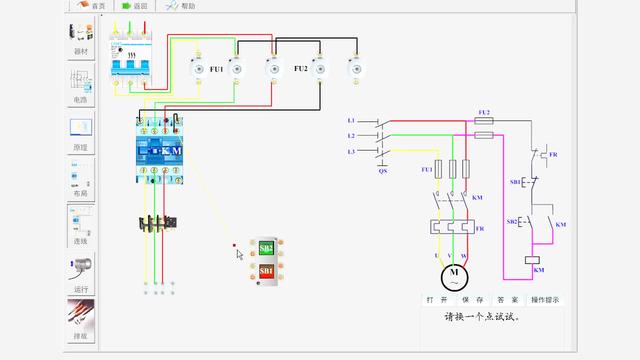Select the rightmost fuse holder
This screenshot has width=640, height=360.
[356, 69]
